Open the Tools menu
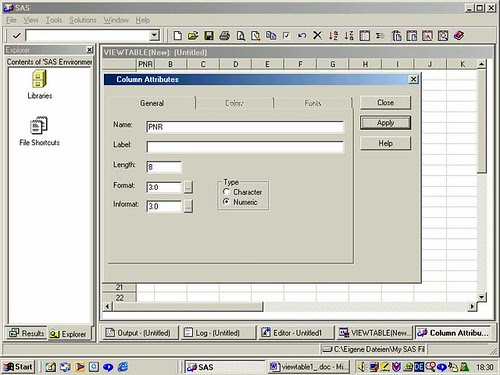Viewport: 500px width, 375px height. point(54,20)
